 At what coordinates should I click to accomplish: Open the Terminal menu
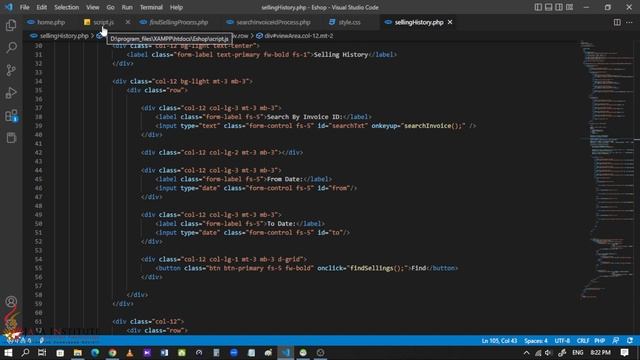pos(151,7)
